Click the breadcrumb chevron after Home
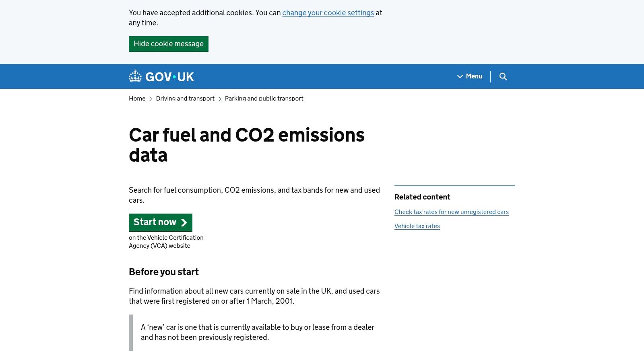Image resolution: width=644 pixels, height=362 pixels. pos(151,99)
